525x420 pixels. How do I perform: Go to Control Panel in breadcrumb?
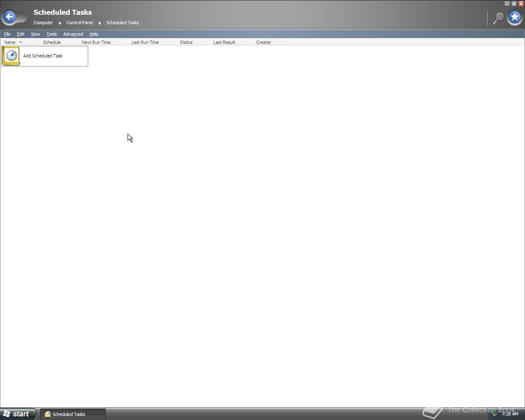(80, 23)
